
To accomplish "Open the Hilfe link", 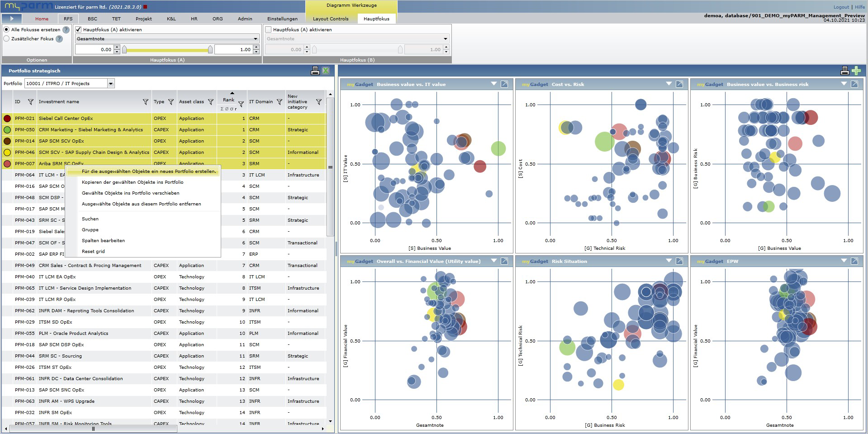I will [859, 7].
